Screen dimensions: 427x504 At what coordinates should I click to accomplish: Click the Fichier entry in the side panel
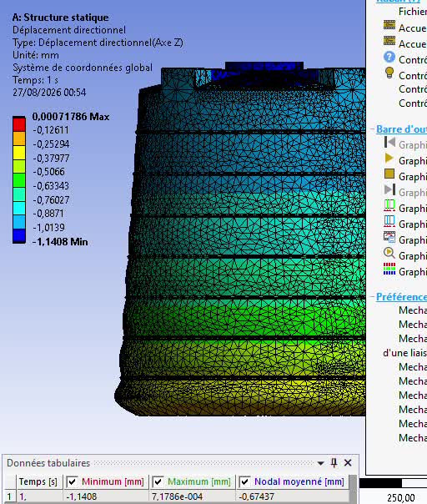(413, 12)
